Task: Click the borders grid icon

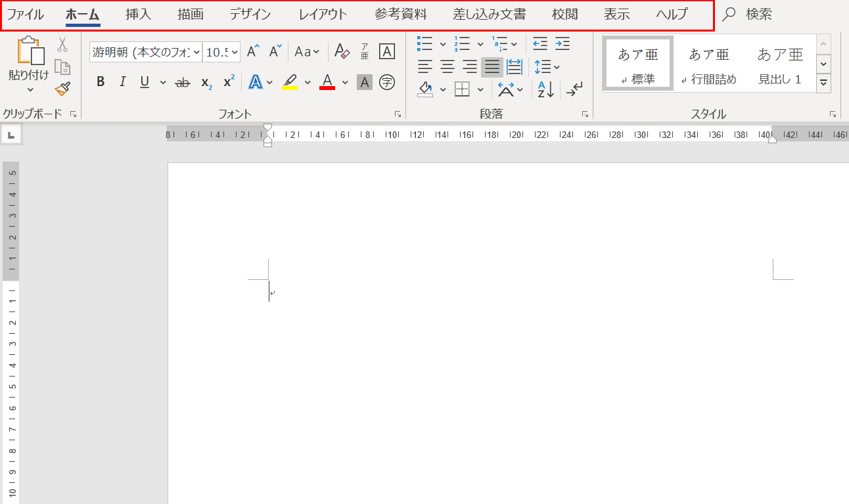Action: coord(463,89)
